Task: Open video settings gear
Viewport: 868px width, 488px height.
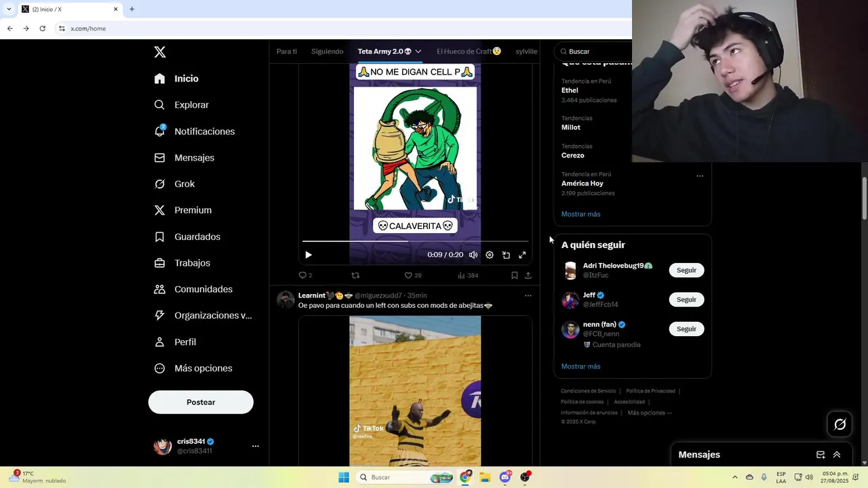Action: click(490, 255)
